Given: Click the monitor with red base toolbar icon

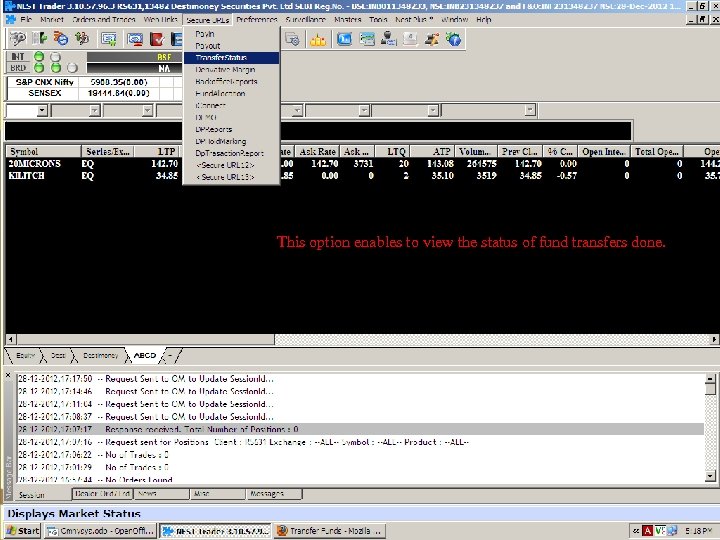Looking at the screenshot, I should 135,39.
